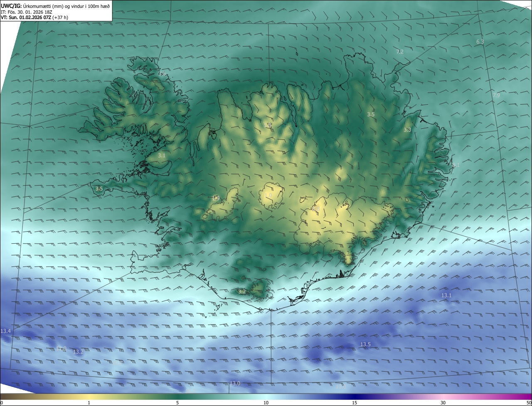
Task: Click the colorbar label 15
Action: (x=355, y=403)
